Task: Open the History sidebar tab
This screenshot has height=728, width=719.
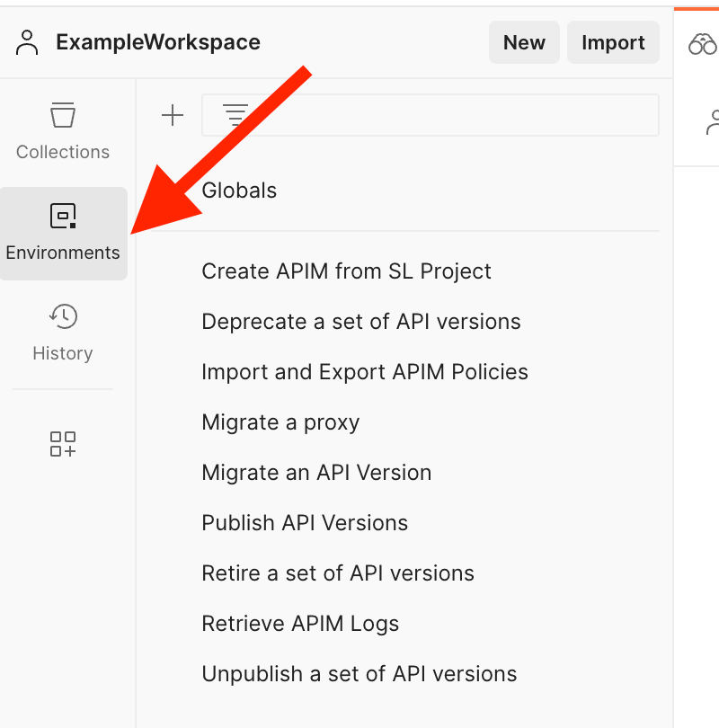Action: coord(63,333)
